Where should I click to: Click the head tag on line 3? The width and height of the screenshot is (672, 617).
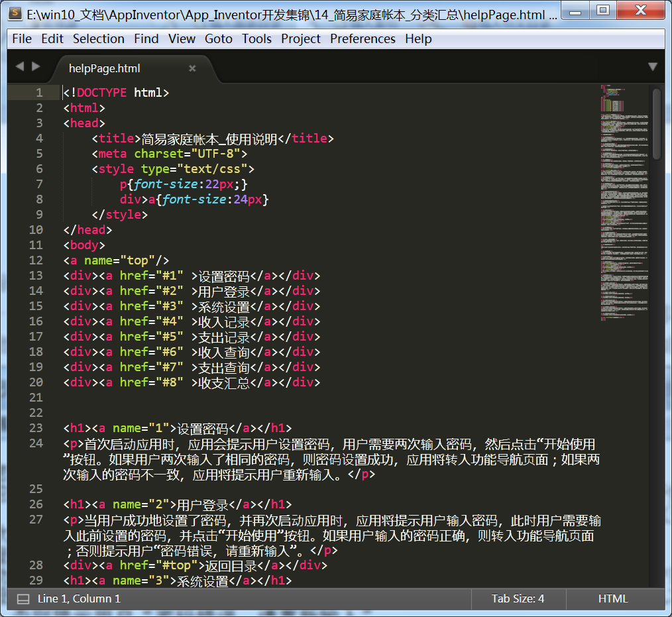[84, 123]
